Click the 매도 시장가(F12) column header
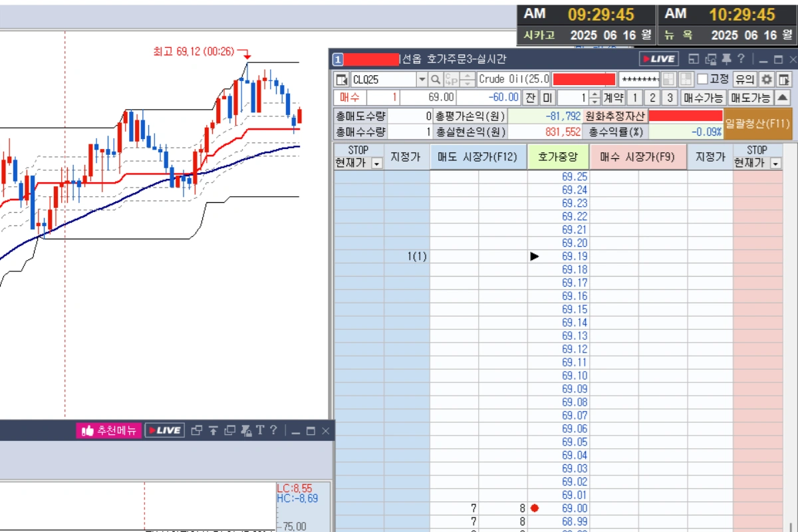The height and width of the screenshot is (532, 798). (477, 157)
